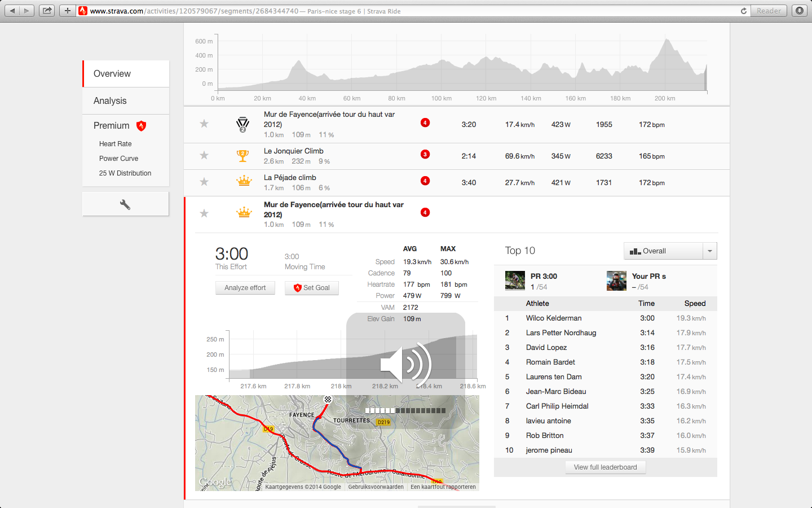Open the La Péjade climb segment title
The image size is (812, 508).
290,178
